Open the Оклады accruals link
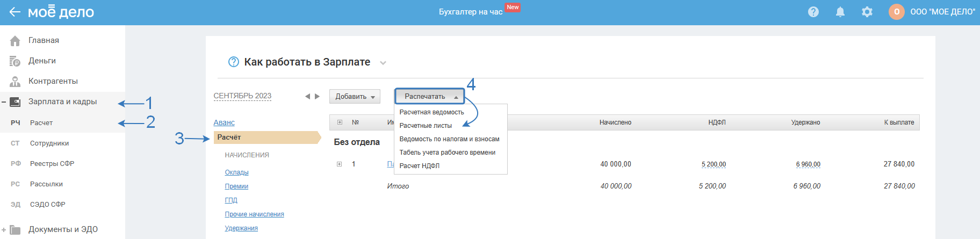 tap(236, 172)
